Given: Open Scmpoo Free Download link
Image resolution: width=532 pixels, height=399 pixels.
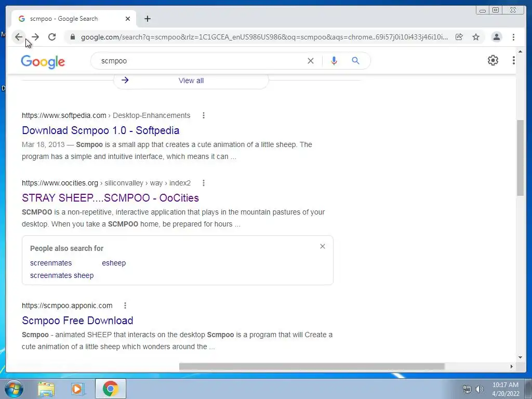Looking at the screenshot, I should click(77, 320).
